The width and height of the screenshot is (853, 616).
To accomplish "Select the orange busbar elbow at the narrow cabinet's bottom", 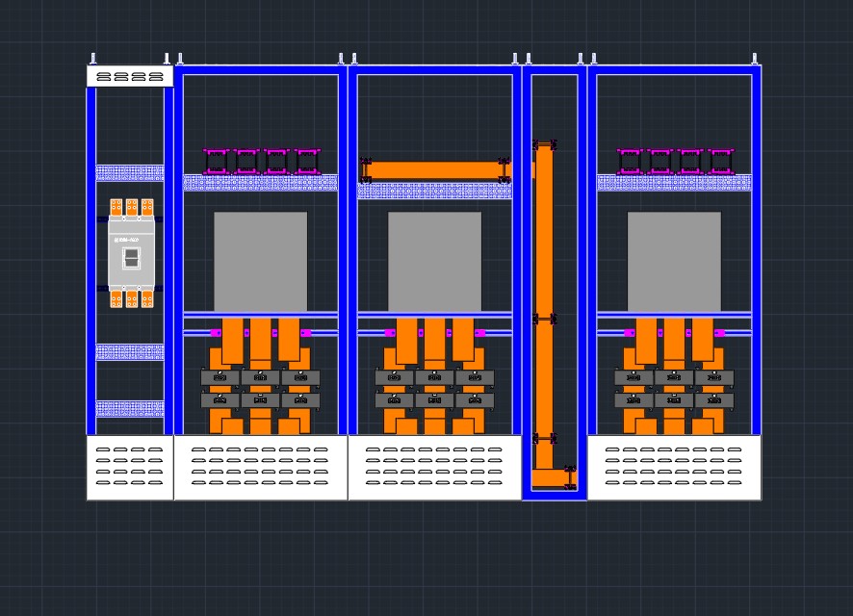I will point(554,477).
